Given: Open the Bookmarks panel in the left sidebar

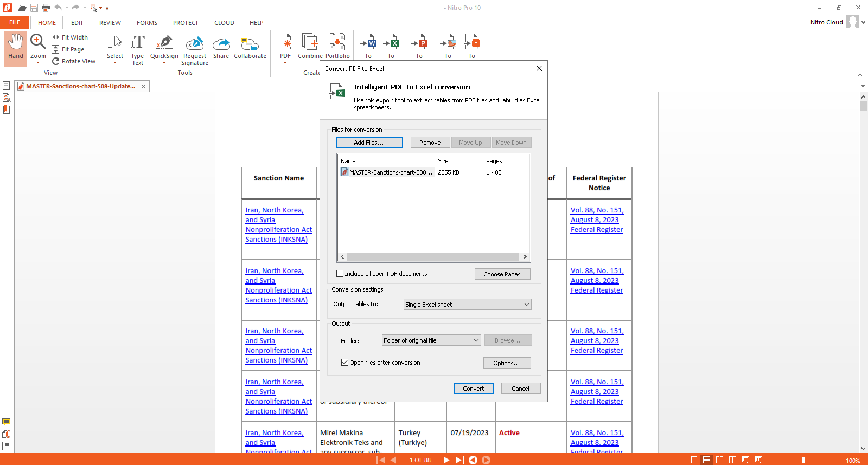Looking at the screenshot, I should 7,109.
